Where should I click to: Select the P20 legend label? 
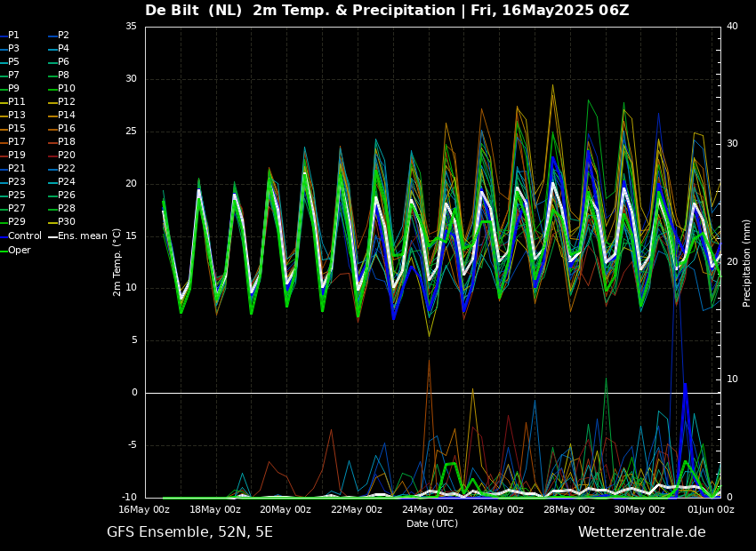tap(66, 156)
